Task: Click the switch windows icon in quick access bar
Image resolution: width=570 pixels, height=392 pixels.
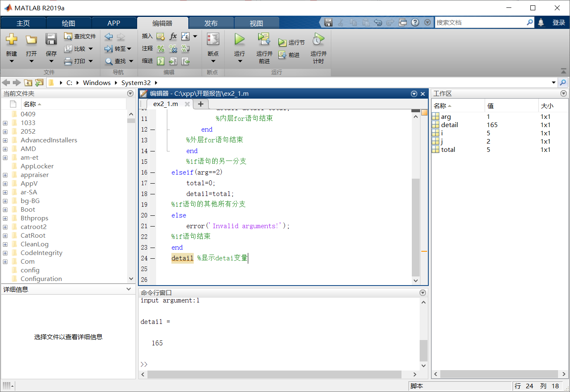Action: point(403,22)
